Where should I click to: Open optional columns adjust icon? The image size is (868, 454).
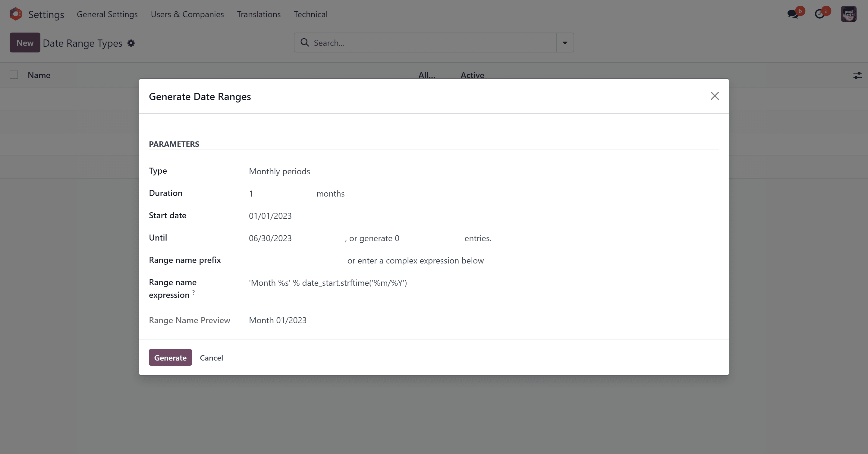(857, 75)
